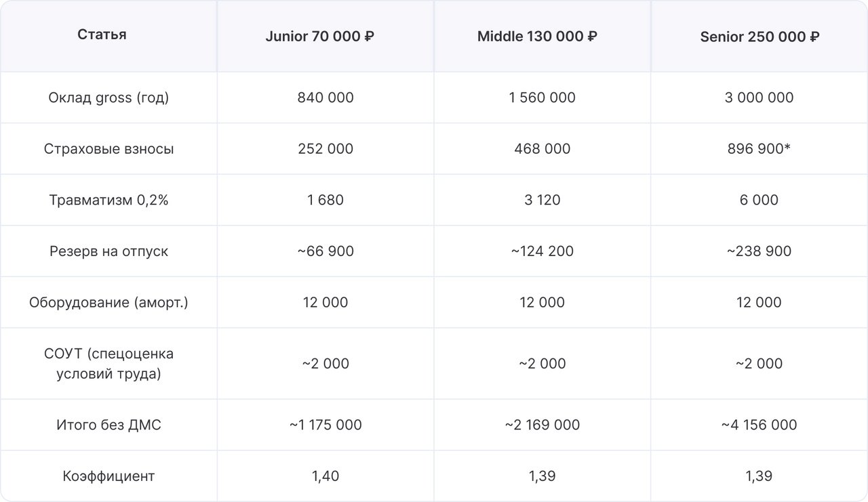This screenshot has height=502, width=868.
Task: Click the Оклад gross (год) row label
Action: coord(108,98)
